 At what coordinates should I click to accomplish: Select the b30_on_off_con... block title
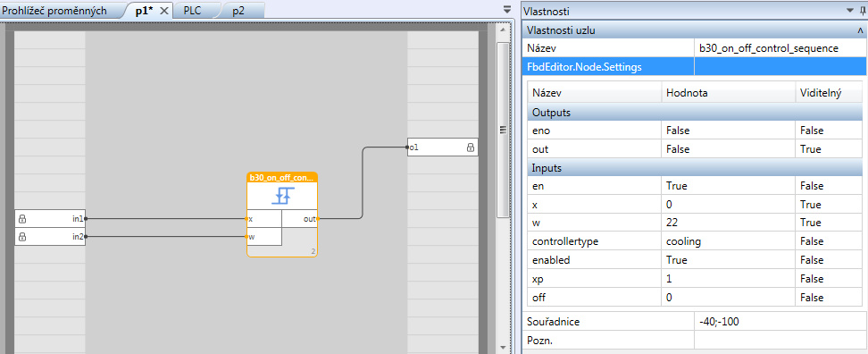pos(282,178)
